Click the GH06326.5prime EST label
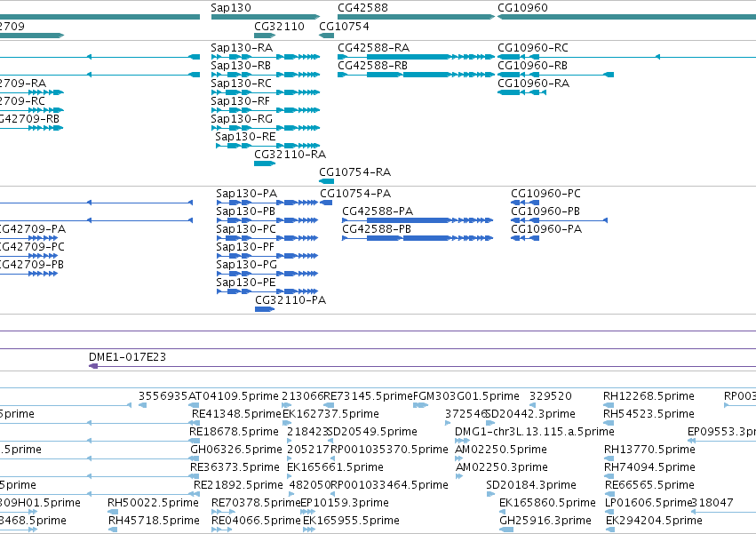This screenshot has width=756, height=534. point(236,450)
